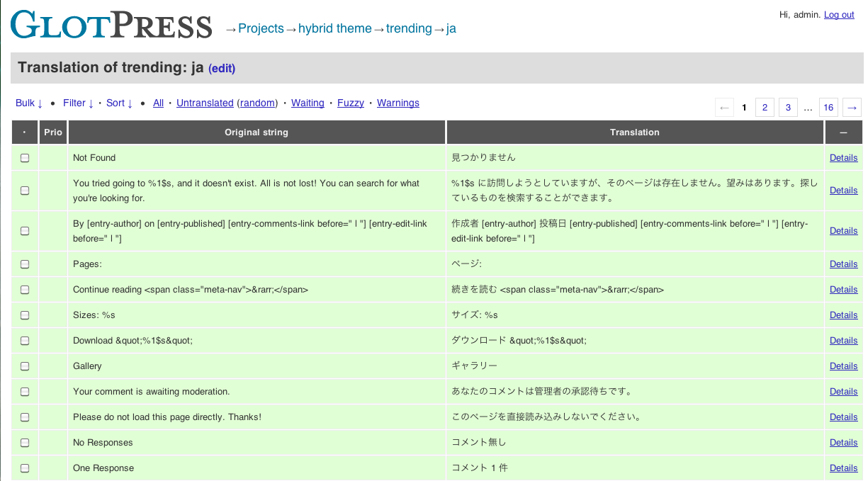Click the translation 'ギャラリー'

[474, 366]
